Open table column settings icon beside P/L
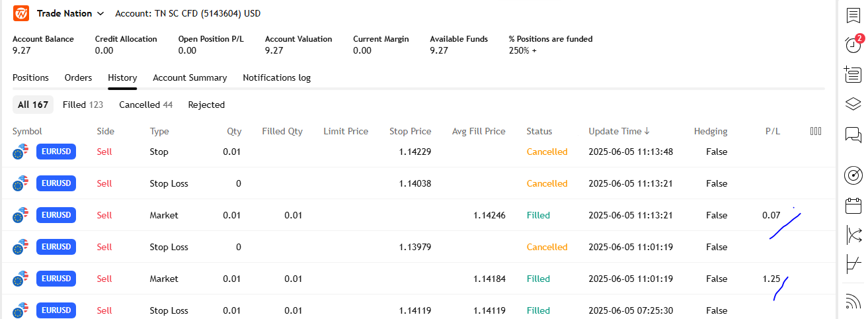 (816, 131)
